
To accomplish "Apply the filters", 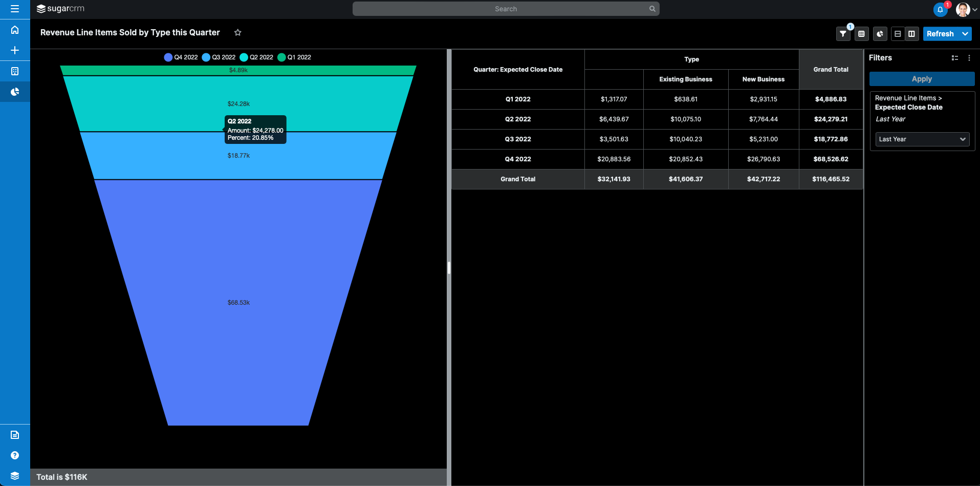I will point(922,79).
